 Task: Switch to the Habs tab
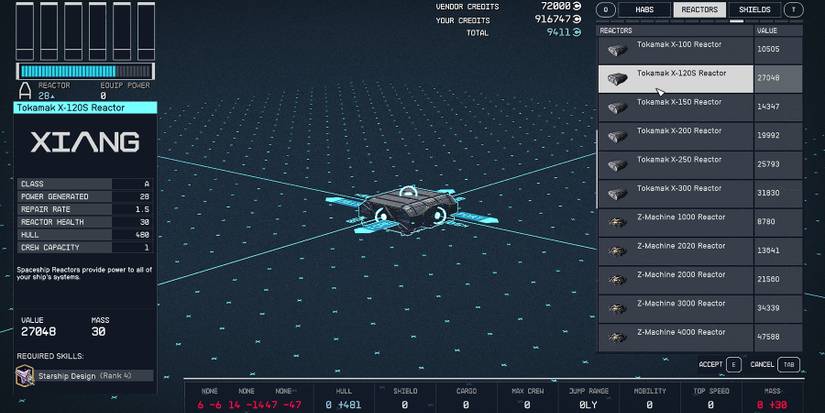(645, 10)
